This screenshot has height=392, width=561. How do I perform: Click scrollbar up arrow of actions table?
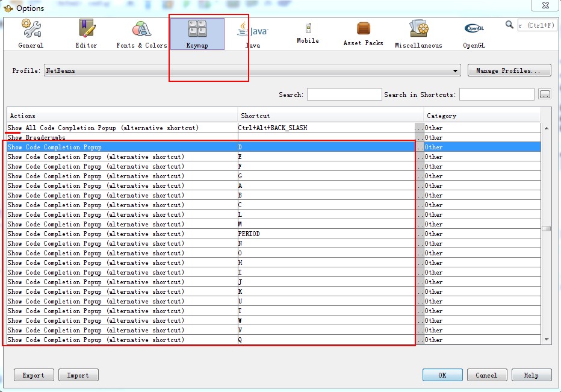547,128
